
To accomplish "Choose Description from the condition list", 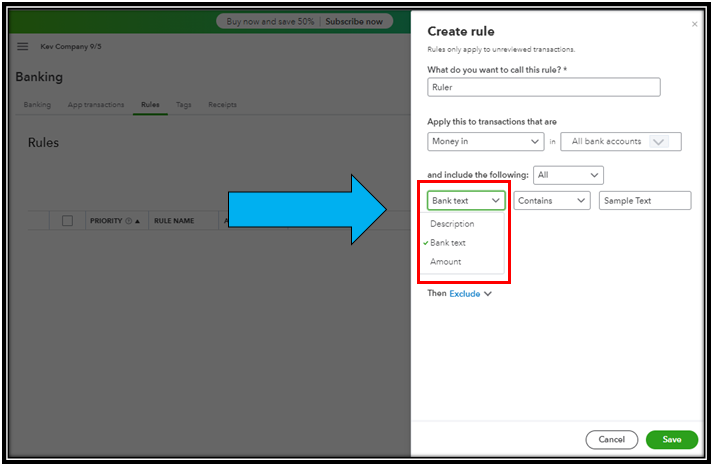I will [x=452, y=224].
